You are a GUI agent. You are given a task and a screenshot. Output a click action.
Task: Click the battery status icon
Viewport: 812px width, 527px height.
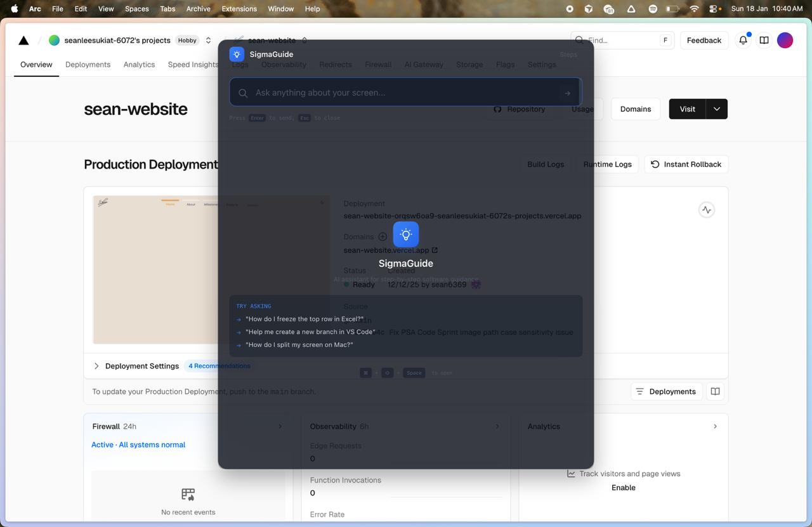coord(672,9)
